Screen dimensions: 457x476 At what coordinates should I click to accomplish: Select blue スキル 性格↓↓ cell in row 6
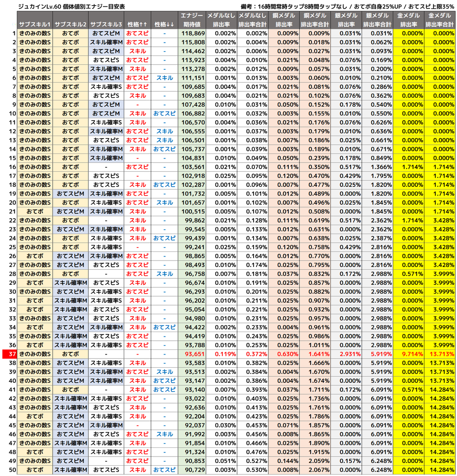click(x=164, y=78)
